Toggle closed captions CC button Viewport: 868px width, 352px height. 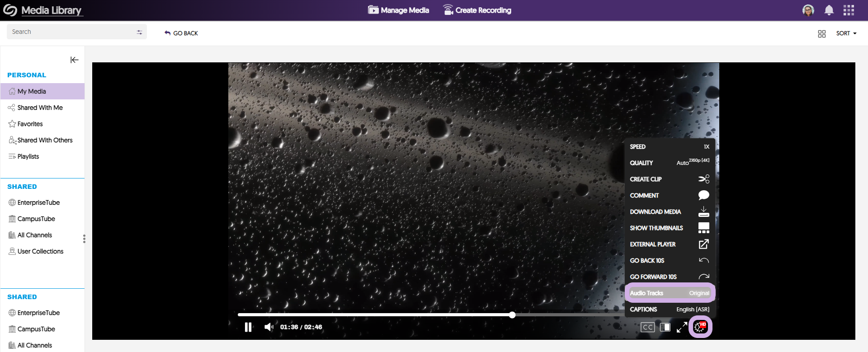647,327
